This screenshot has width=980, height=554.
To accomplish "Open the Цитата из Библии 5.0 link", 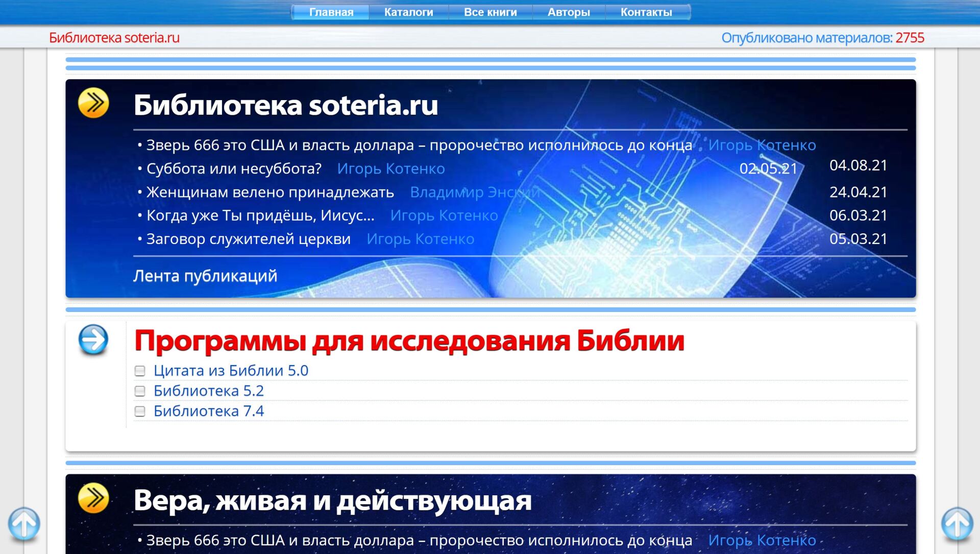I will (x=231, y=371).
